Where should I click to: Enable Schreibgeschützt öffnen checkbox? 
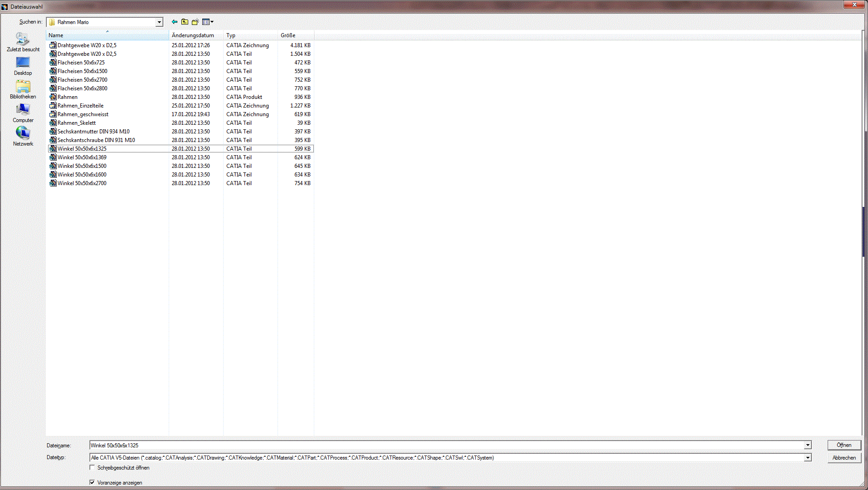pos(93,467)
